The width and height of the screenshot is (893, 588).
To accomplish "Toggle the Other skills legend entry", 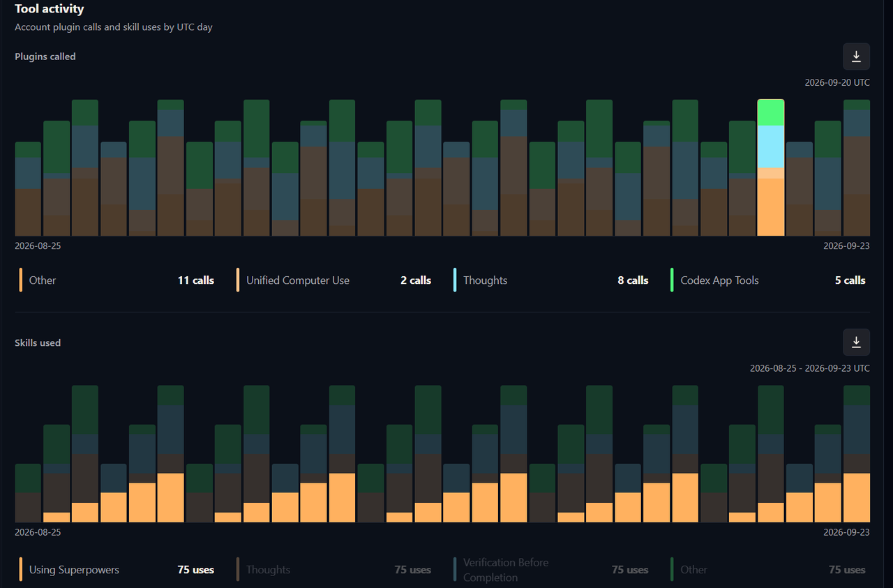I will tap(768, 570).
